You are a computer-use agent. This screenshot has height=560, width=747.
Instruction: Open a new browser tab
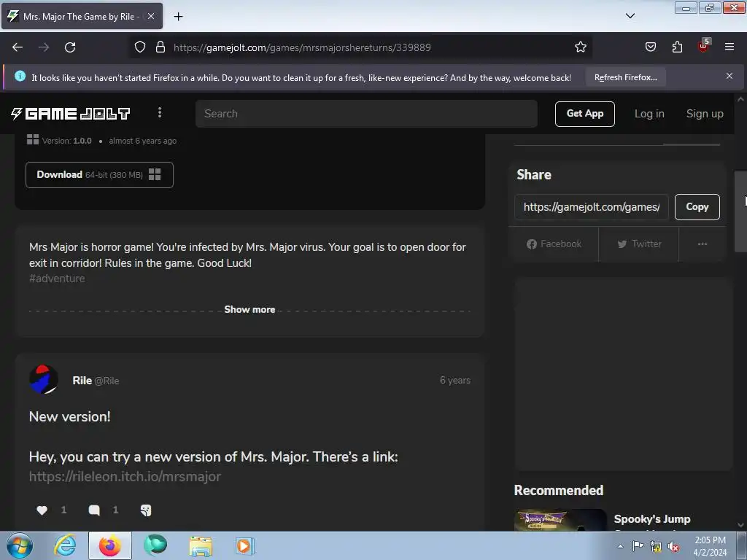178,17
